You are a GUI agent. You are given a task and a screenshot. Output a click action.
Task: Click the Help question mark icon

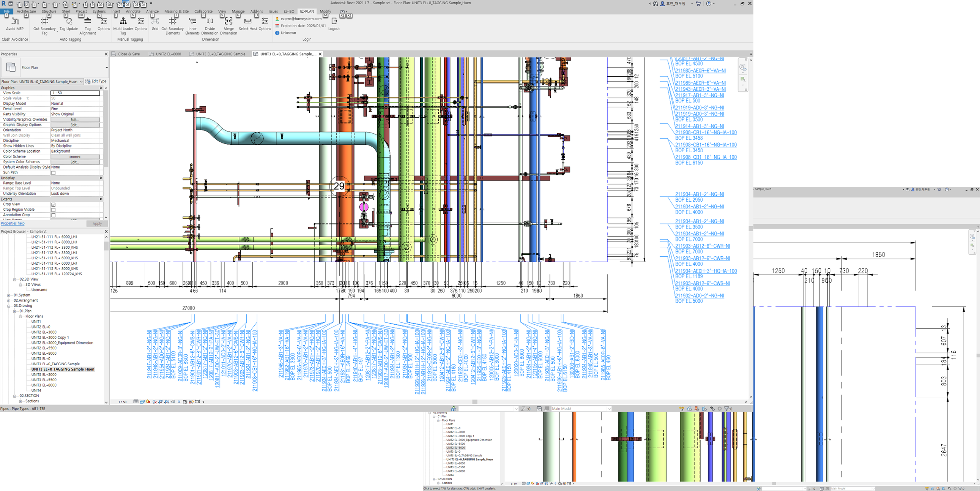[708, 3]
